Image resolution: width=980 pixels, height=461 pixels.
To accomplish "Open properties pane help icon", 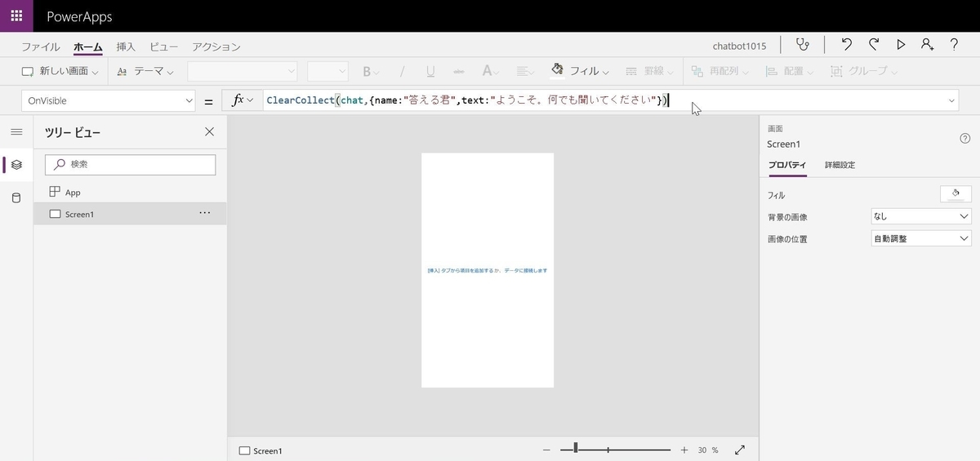I will tap(964, 138).
